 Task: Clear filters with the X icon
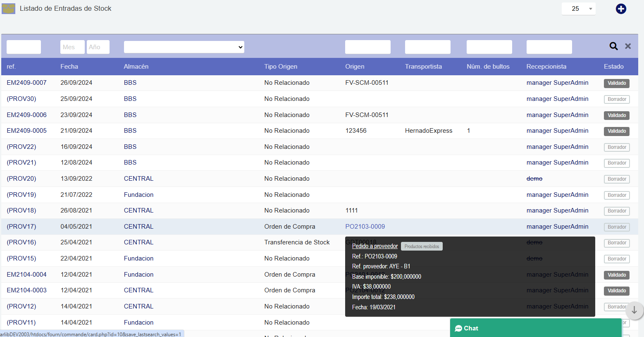pyautogui.click(x=628, y=46)
